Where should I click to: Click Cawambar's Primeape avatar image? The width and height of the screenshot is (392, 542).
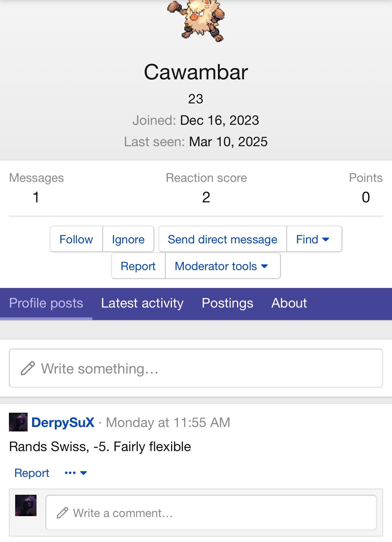(x=196, y=20)
